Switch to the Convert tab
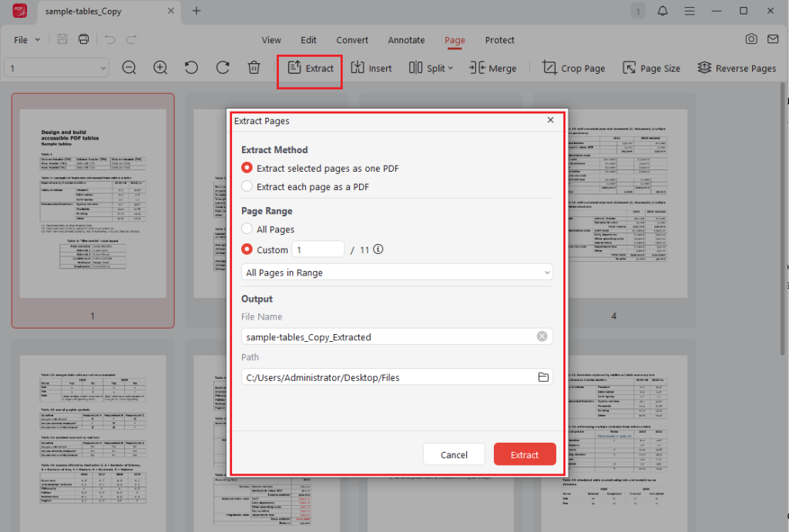 click(352, 40)
